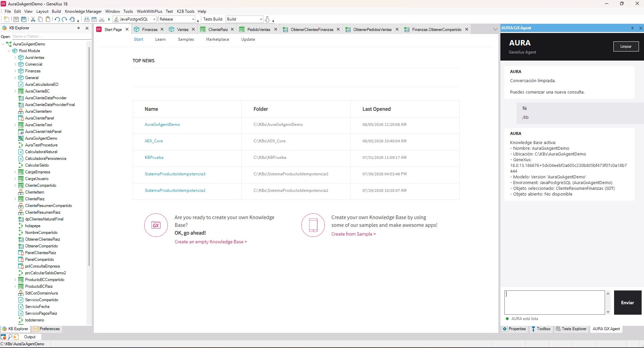Open the Build menu

(x=56, y=11)
